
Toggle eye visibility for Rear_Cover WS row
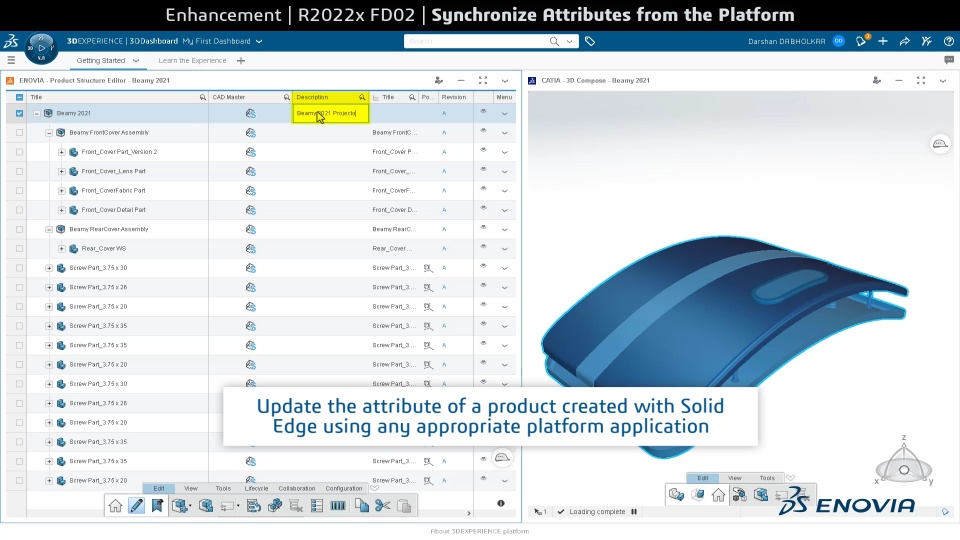(x=483, y=247)
